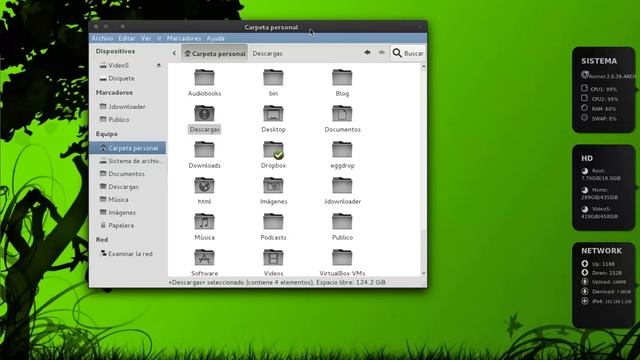This screenshot has width=640, height=360.
Task: Open Documentos in sidebar
Action: tap(126, 173)
